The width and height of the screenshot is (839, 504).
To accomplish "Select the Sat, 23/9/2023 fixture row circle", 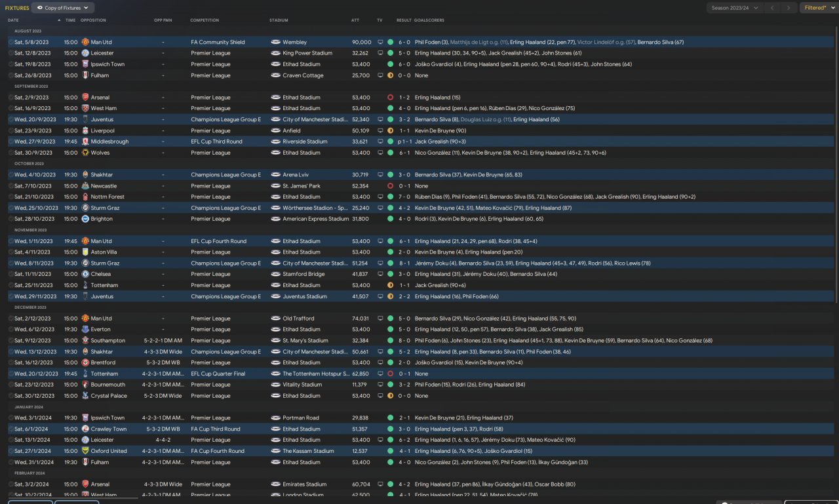I will click(x=11, y=130).
